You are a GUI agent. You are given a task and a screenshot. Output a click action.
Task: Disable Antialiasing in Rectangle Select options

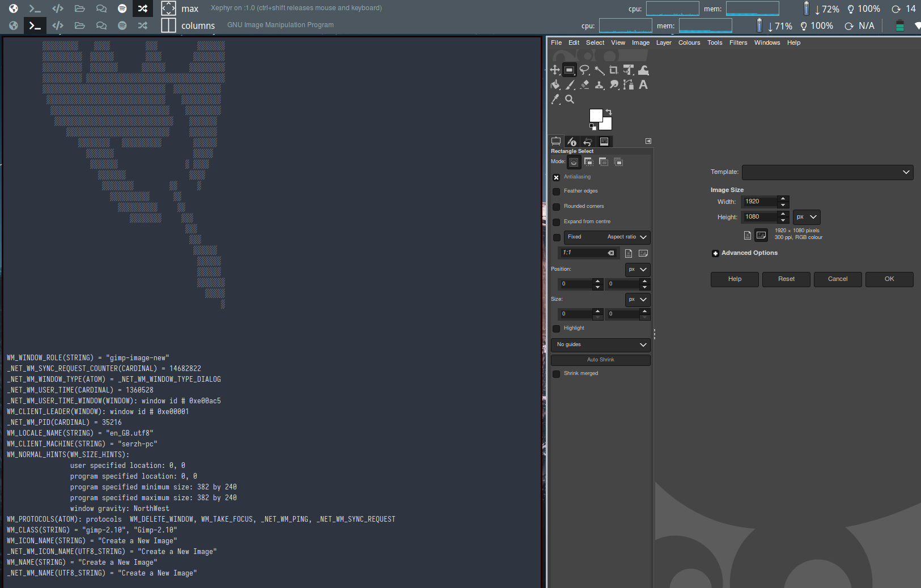point(555,177)
